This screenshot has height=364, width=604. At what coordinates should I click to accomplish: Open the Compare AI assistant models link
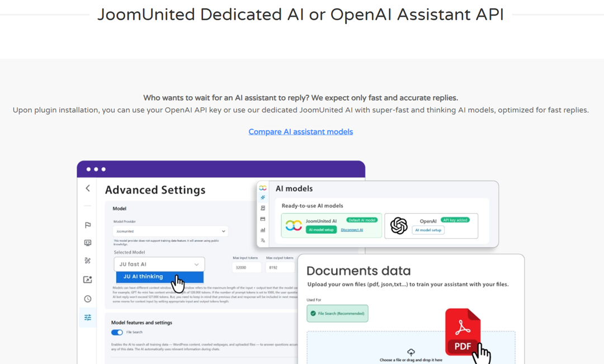[301, 132]
